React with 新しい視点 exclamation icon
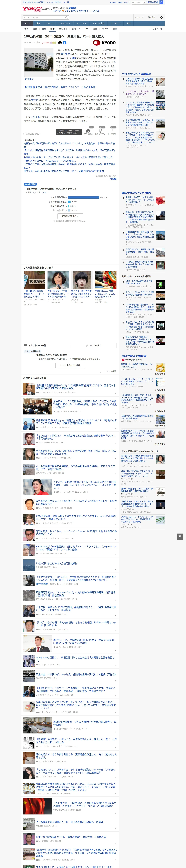The width and height of the screenshot is (186, 868). (x=112, y=131)
